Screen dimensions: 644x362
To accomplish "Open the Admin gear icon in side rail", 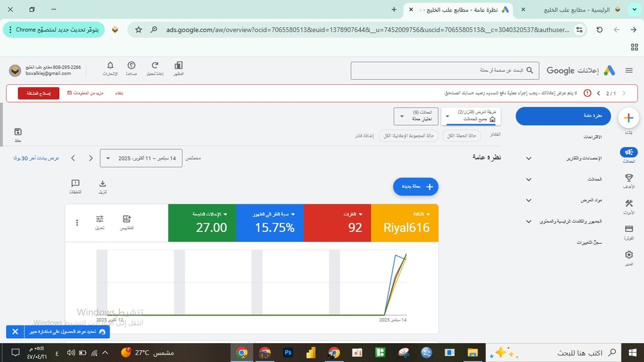I will (x=629, y=255).
